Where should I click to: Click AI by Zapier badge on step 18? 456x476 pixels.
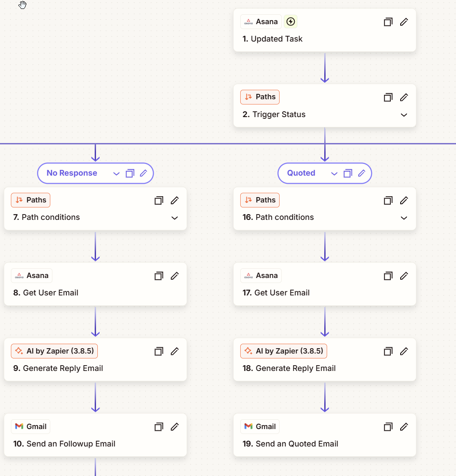click(x=284, y=351)
